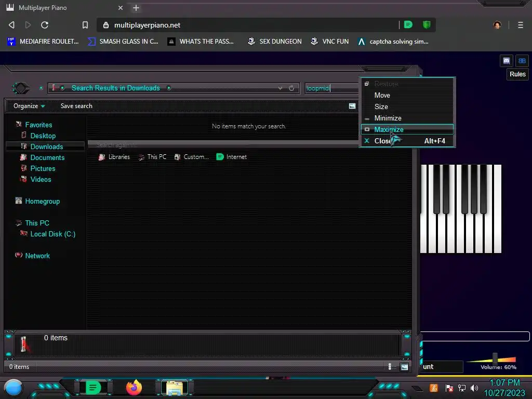
Task: Open WHATS THE PASS... bookmark
Action: pyautogui.click(x=201, y=42)
